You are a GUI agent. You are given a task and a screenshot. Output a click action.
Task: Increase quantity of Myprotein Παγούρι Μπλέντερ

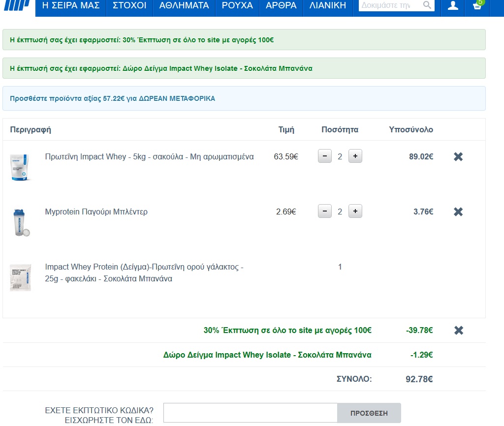pos(355,211)
